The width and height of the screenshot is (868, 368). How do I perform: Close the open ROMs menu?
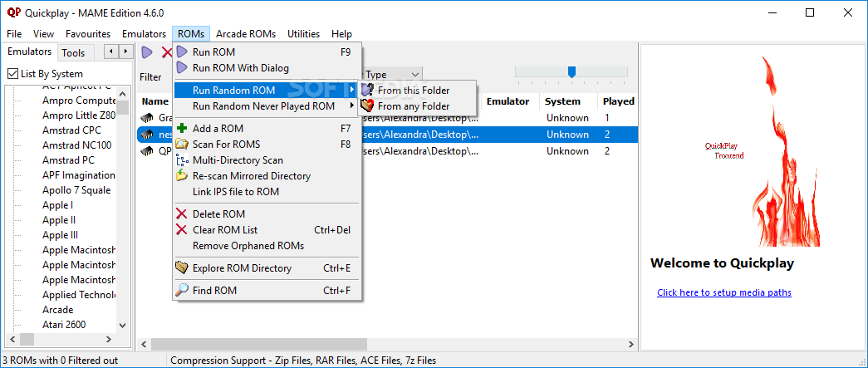[x=191, y=34]
